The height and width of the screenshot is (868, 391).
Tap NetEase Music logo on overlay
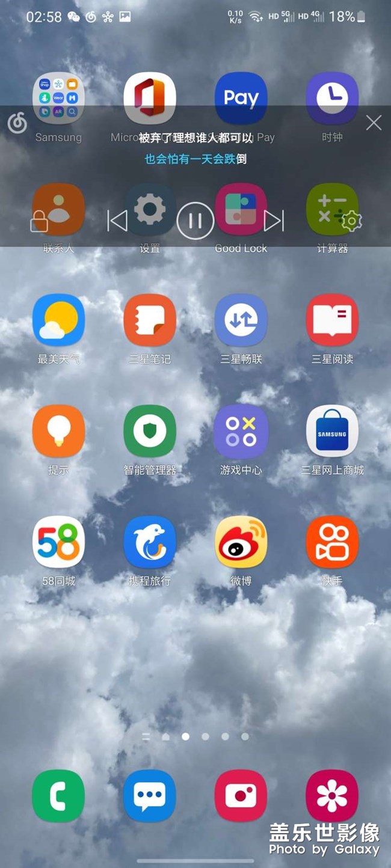[x=17, y=123]
